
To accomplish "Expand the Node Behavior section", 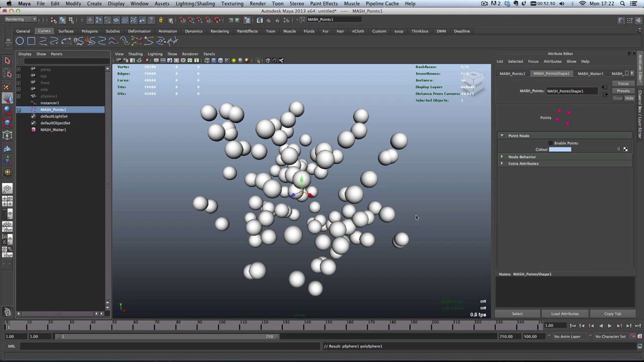I will coord(502,157).
